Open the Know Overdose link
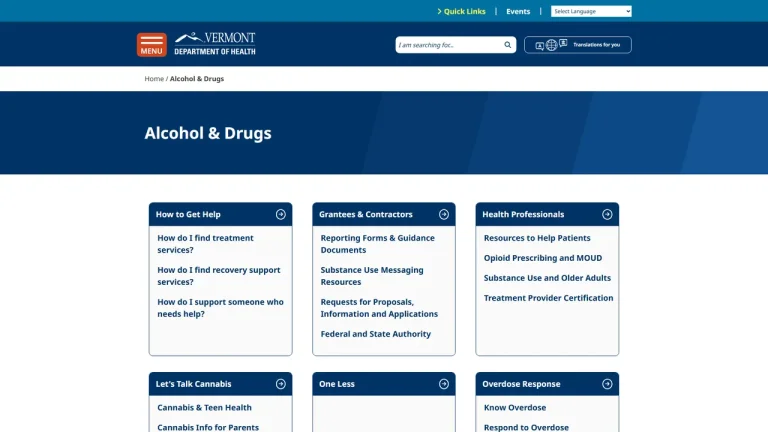Viewport: 768px width, 432px height. pos(515,408)
